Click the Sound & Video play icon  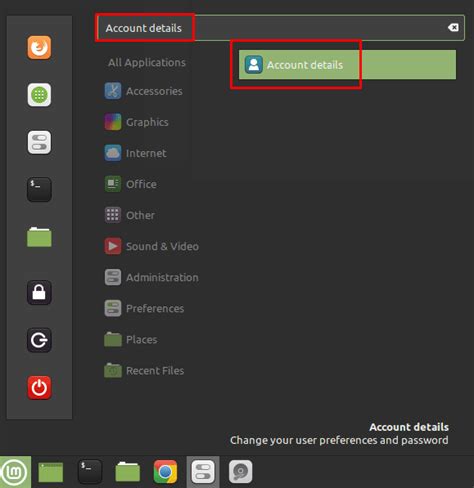tap(113, 246)
